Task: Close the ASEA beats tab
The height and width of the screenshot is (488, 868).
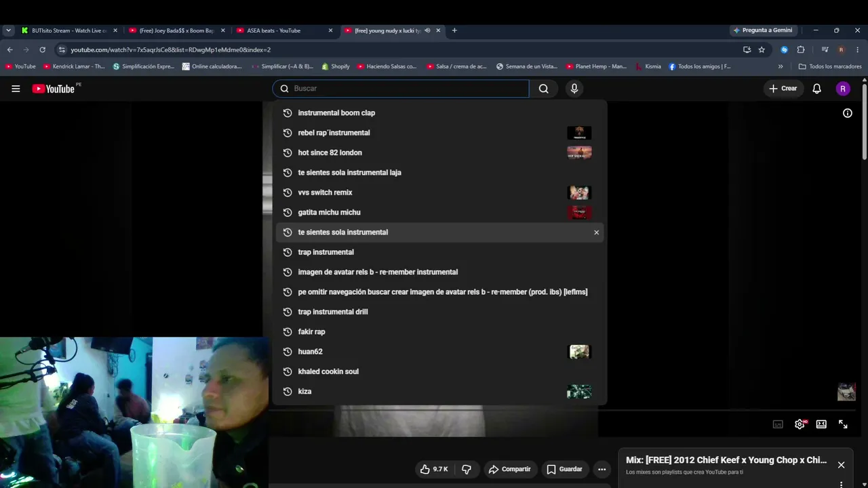Action: click(x=330, y=30)
